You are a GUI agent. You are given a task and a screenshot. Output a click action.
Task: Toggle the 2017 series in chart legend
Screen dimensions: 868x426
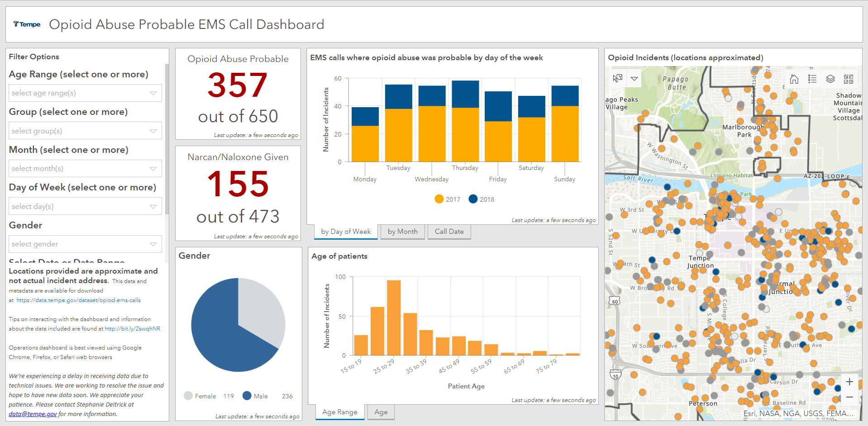click(x=447, y=199)
